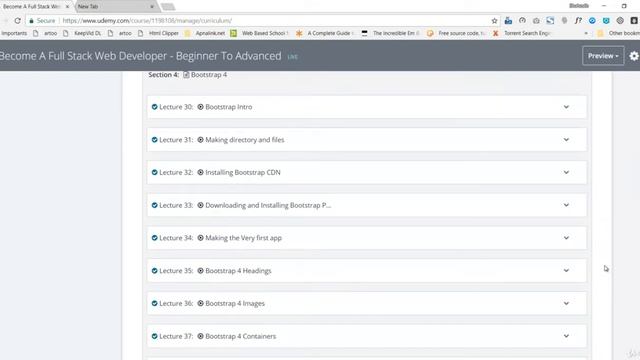Click the video icon beside Bootstrap 4 Containers
This screenshot has width=640, height=360.
200,336
